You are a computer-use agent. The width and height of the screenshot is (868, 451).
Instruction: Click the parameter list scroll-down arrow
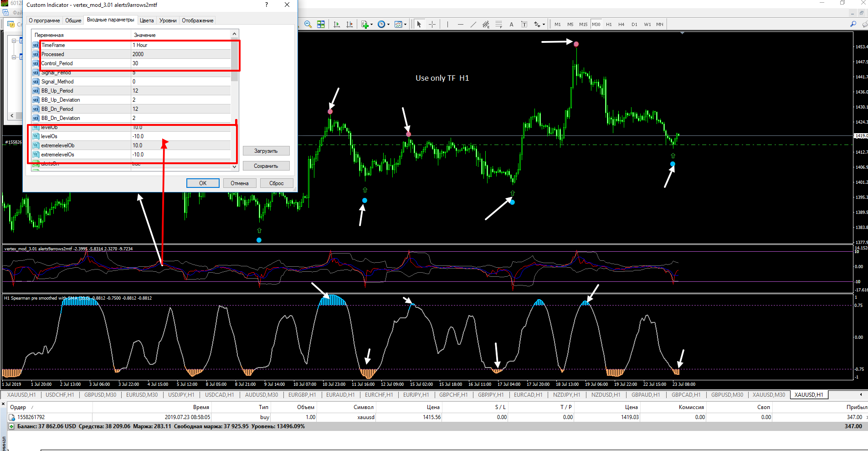tap(234, 167)
